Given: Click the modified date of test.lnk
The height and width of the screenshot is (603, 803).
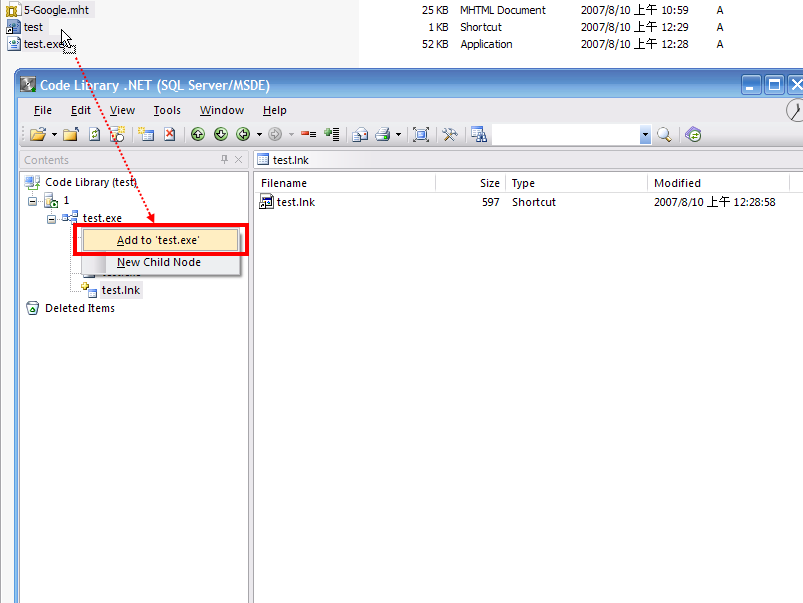Looking at the screenshot, I should pos(714,202).
